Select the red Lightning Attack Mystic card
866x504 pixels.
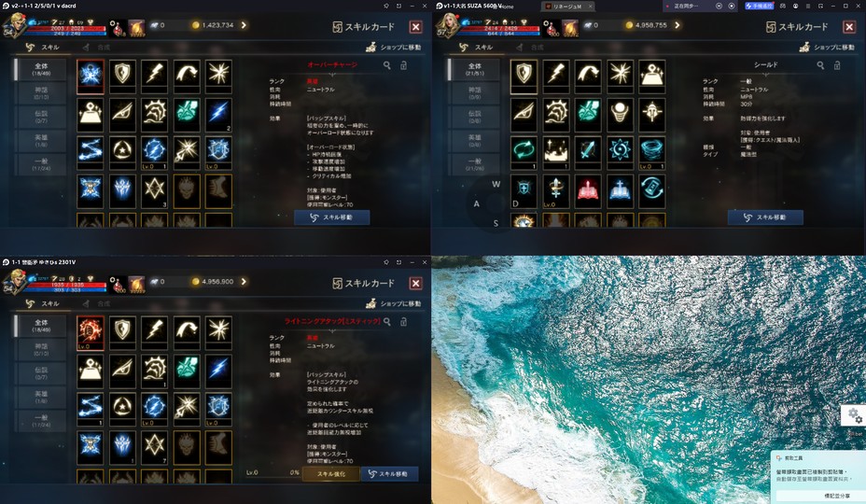(90, 331)
